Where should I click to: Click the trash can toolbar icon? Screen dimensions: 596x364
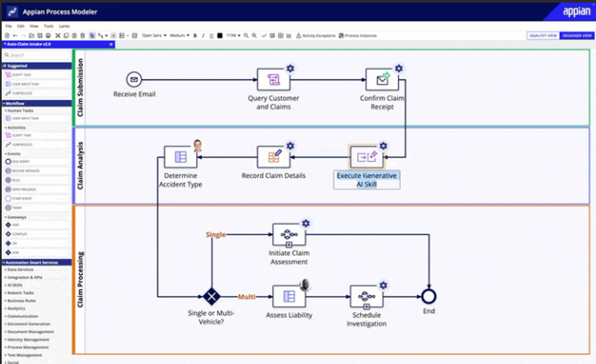[82, 35]
